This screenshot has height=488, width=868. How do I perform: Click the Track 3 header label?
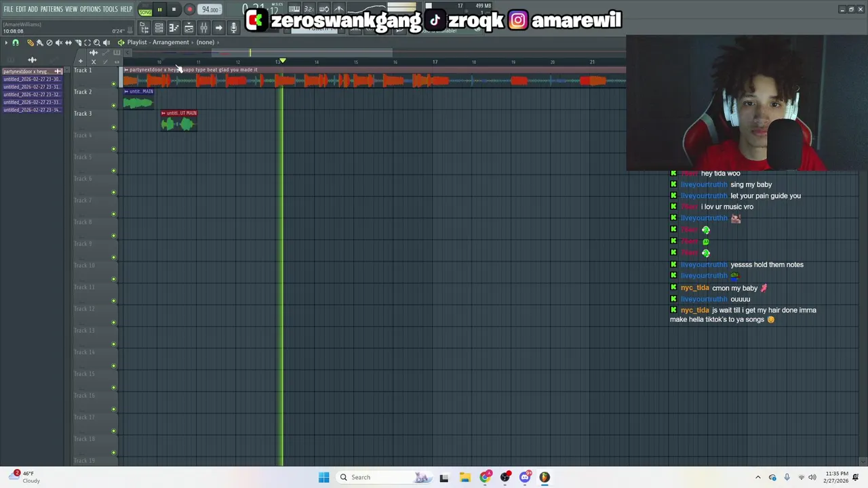(83, 114)
